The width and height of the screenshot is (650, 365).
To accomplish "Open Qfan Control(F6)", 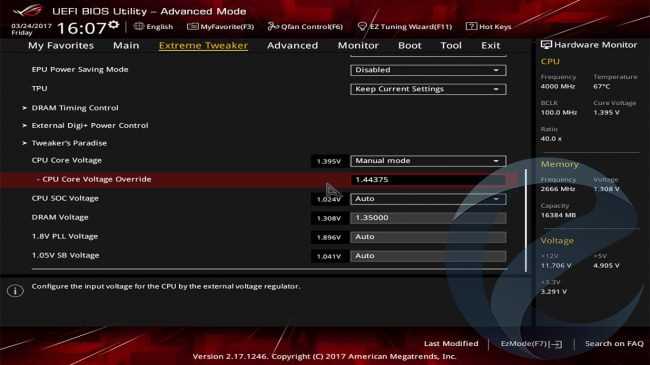I will pos(305,27).
